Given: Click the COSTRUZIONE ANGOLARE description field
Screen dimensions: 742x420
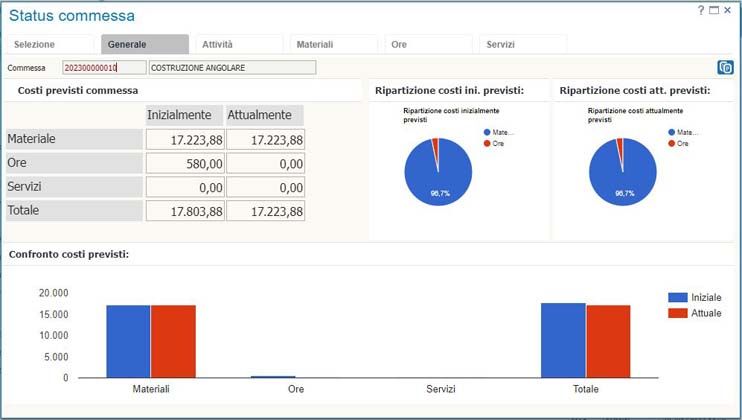Looking at the screenshot, I should pos(232,68).
